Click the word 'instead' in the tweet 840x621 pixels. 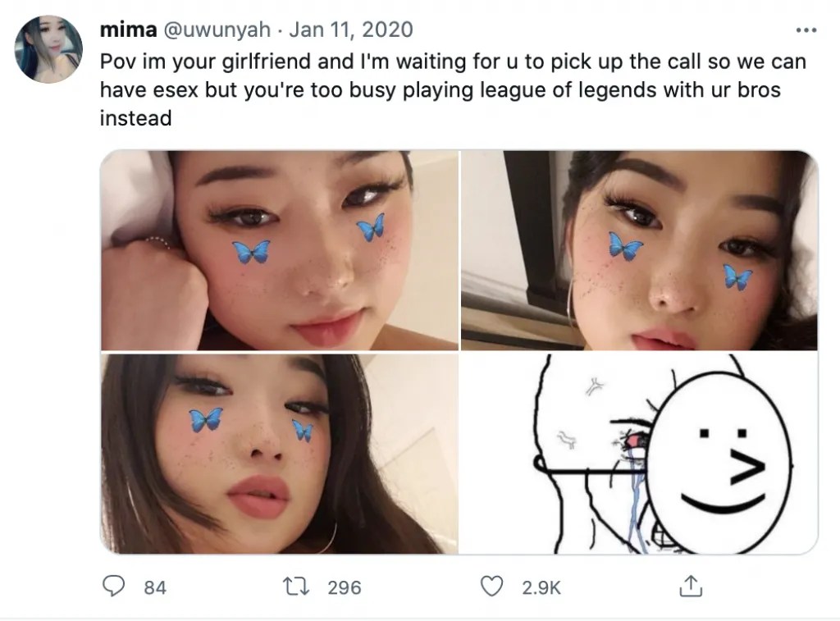click(135, 118)
